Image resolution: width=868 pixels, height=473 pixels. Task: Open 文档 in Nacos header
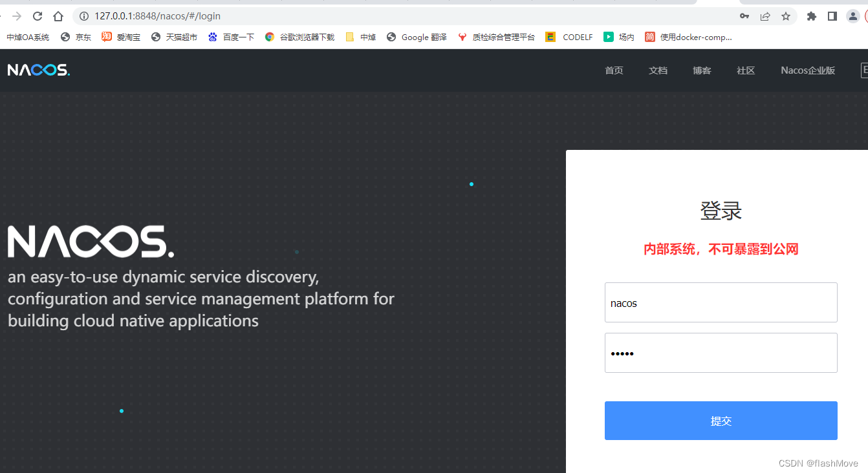(658, 70)
